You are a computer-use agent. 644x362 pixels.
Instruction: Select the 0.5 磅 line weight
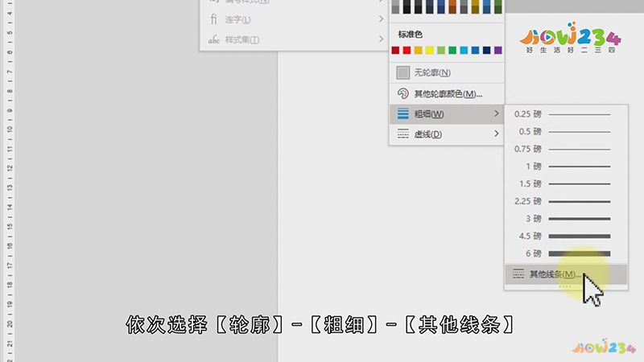[x=566, y=132]
